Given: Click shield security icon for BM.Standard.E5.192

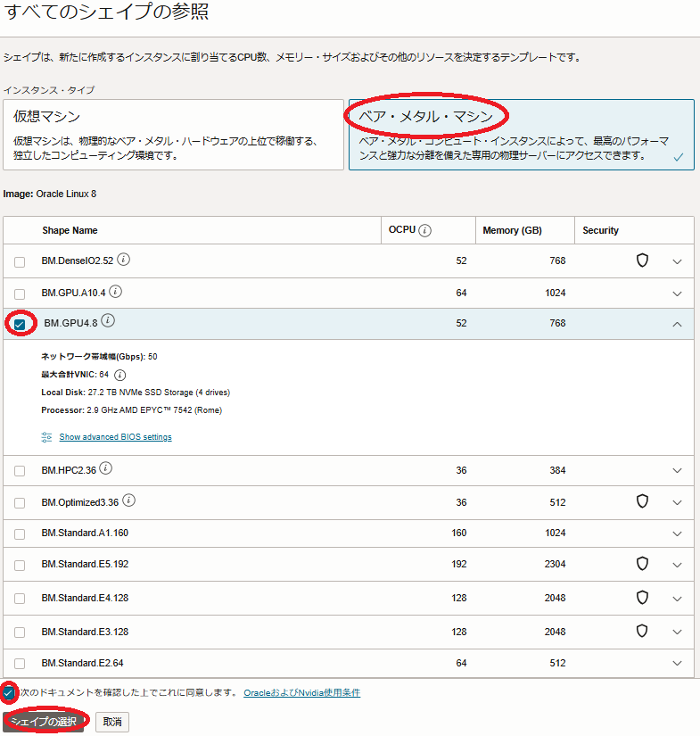Looking at the screenshot, I should [641, 564].
